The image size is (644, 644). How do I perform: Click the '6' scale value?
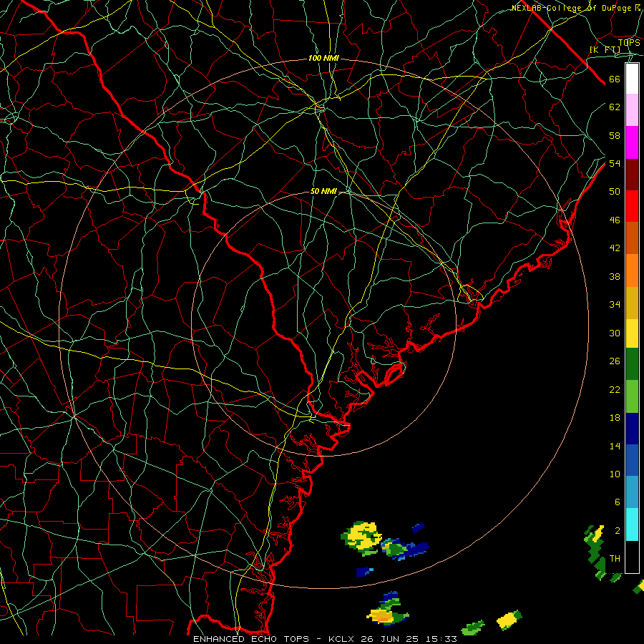618,502
